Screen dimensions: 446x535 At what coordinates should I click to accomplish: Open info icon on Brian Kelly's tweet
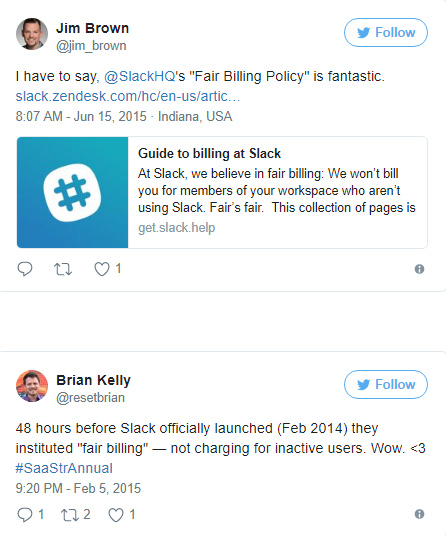coord(419,514)
